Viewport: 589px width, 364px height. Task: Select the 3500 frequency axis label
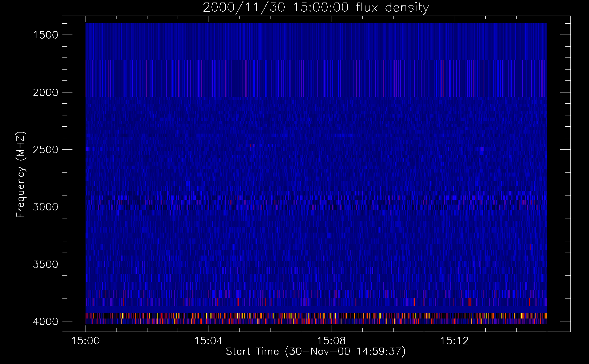pos(46,264)
